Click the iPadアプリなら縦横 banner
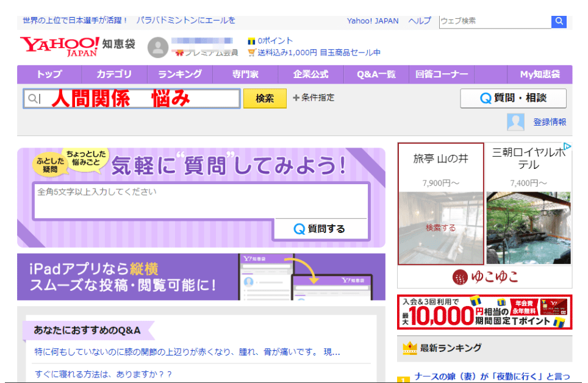Image resolution: width=588 pixels, height=383 pixels. [201, 277]
